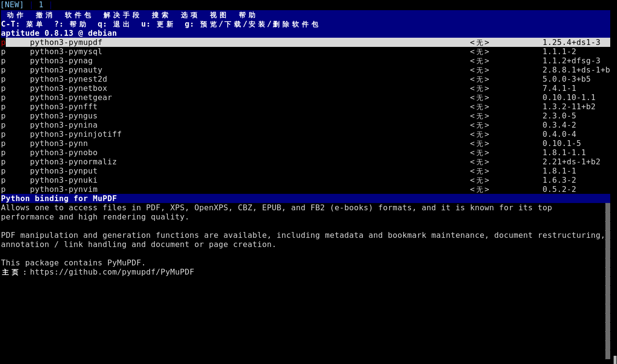Open the 动作 menu
Image resolution: width=617 pixels, height=364 pixels.
15,15
